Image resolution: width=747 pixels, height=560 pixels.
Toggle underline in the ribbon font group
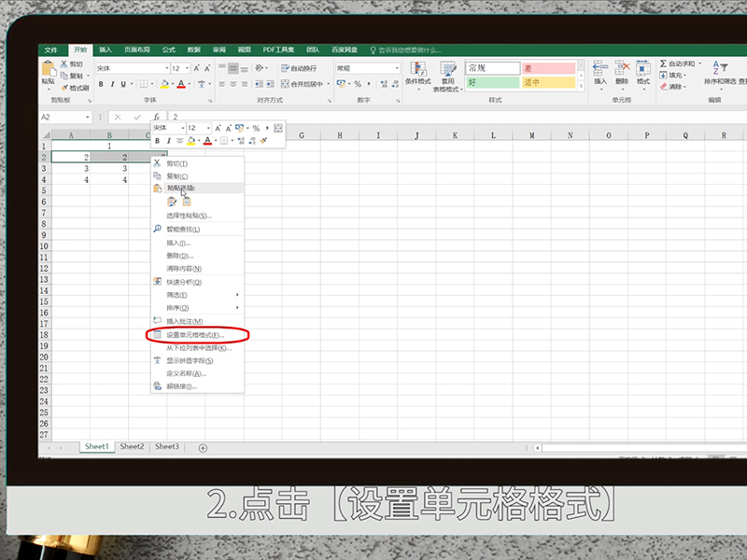123,84
